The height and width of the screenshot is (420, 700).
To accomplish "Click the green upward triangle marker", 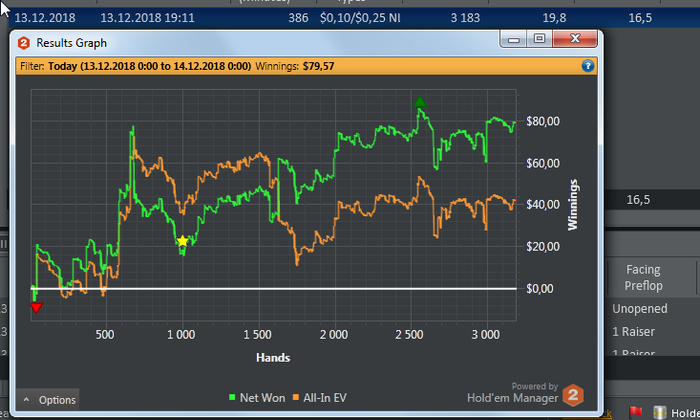I will (x=420, y=102).
